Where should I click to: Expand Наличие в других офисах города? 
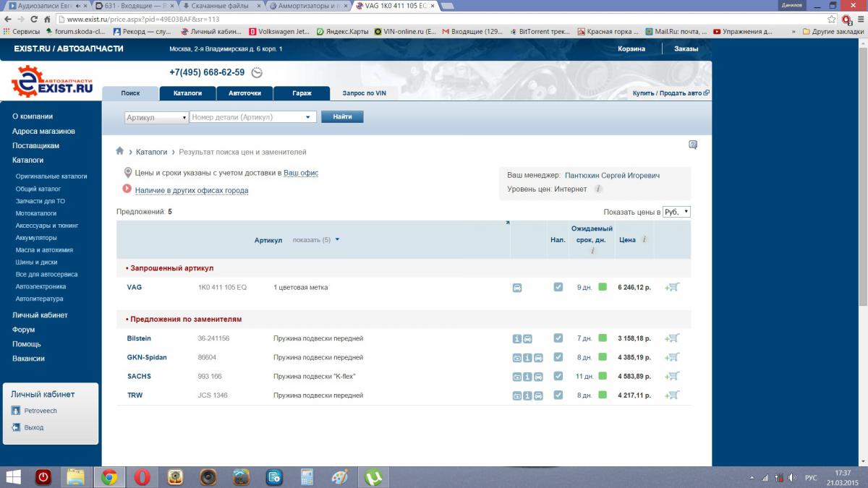192,191
